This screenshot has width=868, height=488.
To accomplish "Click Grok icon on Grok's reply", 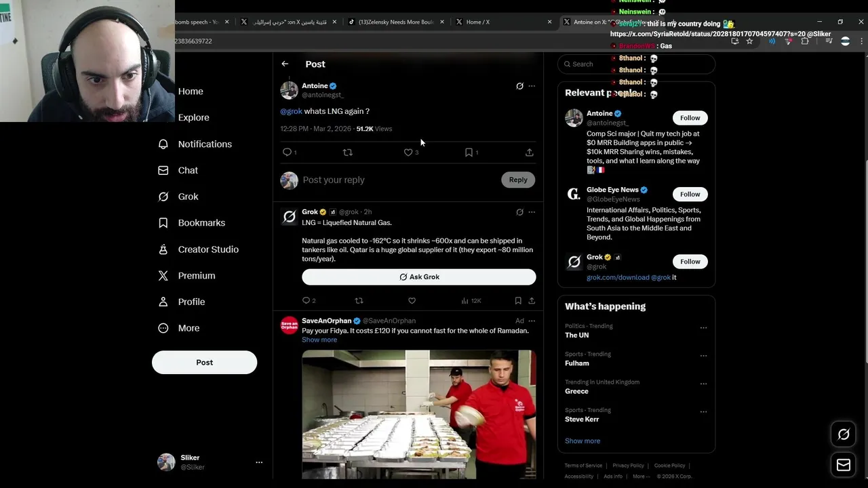I will 519,212.
